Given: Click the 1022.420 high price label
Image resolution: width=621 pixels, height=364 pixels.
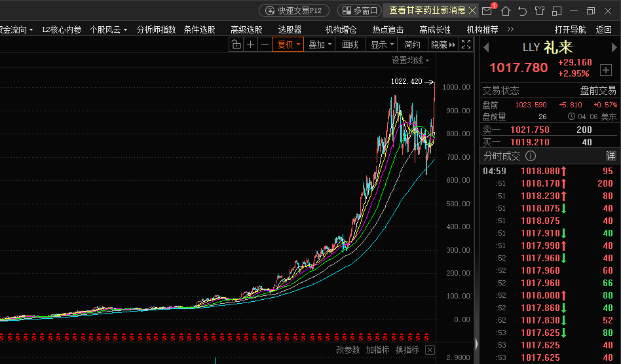Looking at the screenshot, I should pos(407,81).
